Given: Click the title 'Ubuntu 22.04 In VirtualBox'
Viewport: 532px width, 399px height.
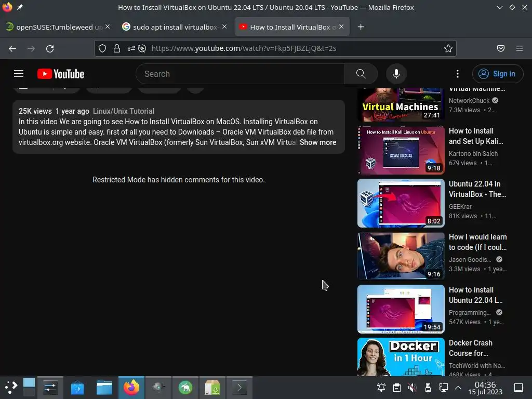Looking at the screenshot, I should coord(477,189).
